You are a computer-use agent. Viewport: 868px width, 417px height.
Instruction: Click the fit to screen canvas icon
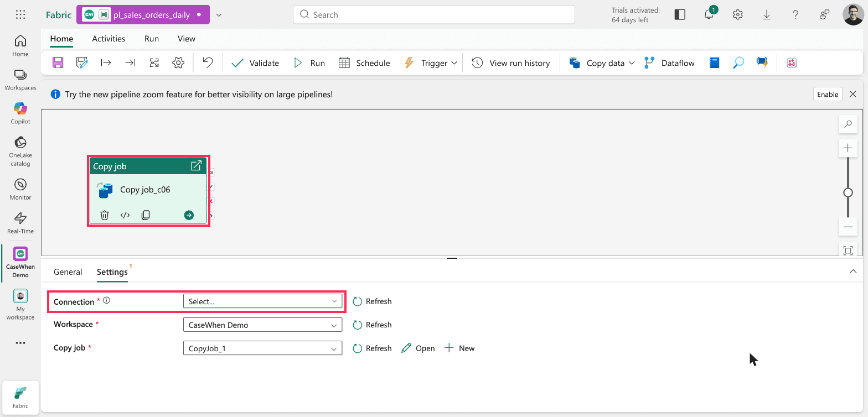click(848, 251)
